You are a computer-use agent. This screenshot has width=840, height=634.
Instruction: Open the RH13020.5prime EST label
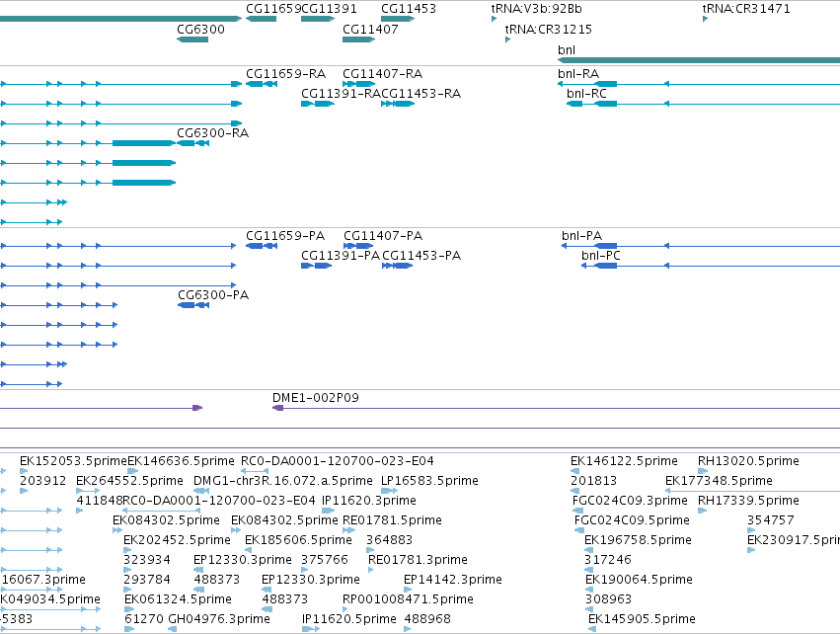pyautogui.click(x=748, y=461)
